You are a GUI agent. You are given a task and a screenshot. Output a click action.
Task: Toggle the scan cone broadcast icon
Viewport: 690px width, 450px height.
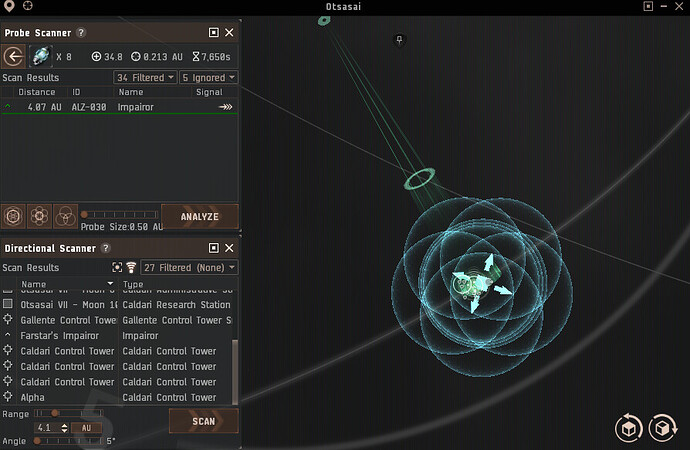coord(131,267)
